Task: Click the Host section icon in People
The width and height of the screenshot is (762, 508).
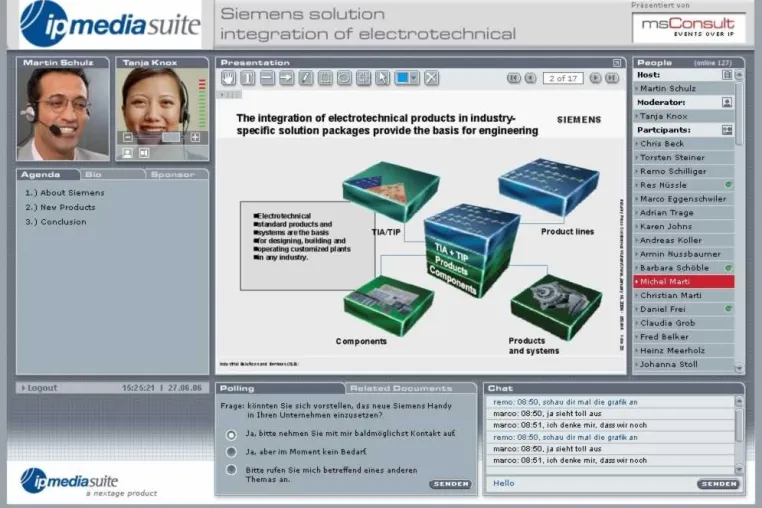Action: (x=727, y=75)
